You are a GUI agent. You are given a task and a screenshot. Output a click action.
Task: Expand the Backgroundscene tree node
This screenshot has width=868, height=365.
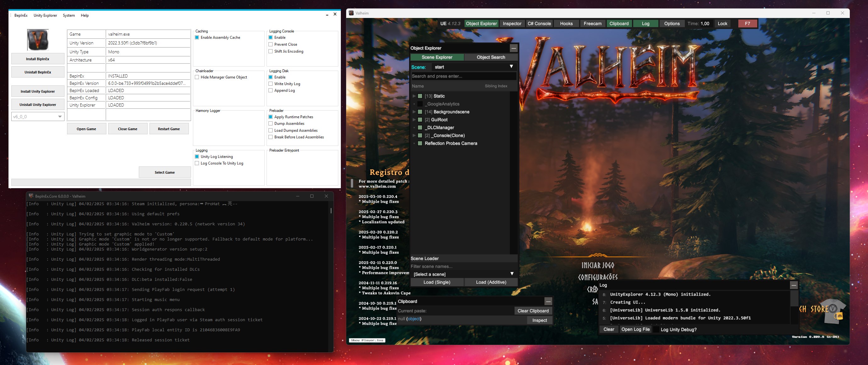414,112
